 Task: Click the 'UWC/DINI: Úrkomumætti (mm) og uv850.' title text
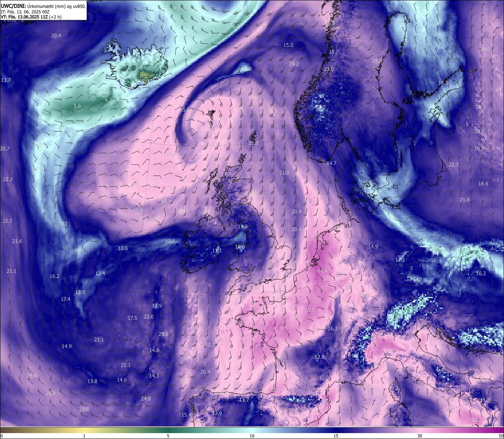pyautogui.click(x=43, y=6)
